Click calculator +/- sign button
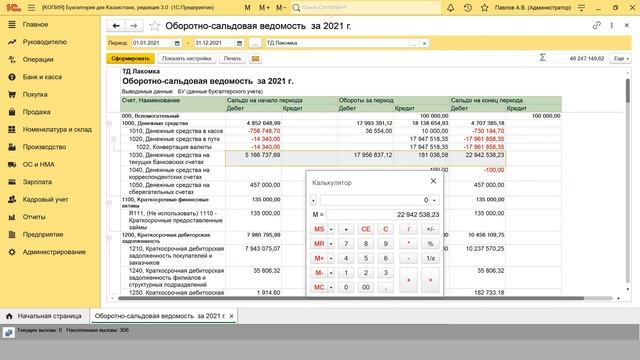 [x=430, y=229]
